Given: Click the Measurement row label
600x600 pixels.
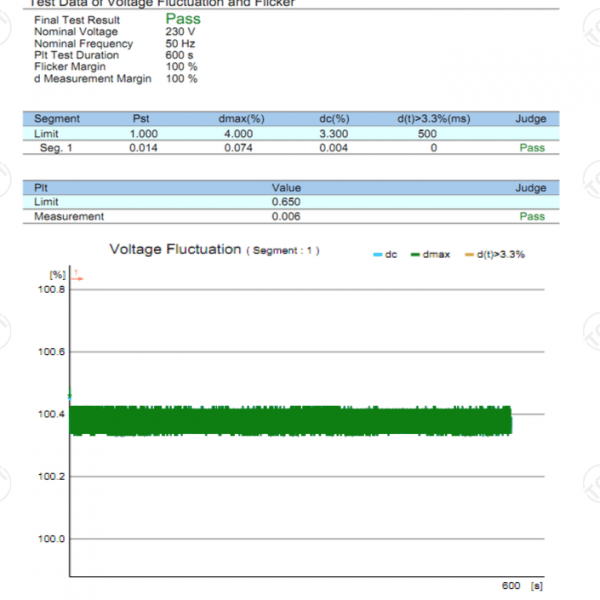Looking at the screenshot, I should tap(69, 217).
